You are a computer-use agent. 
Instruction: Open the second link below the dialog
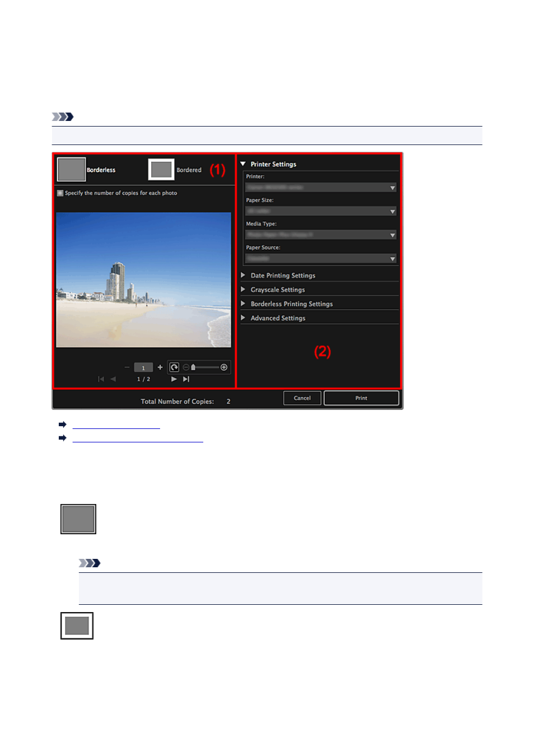(x=138, y=438)
